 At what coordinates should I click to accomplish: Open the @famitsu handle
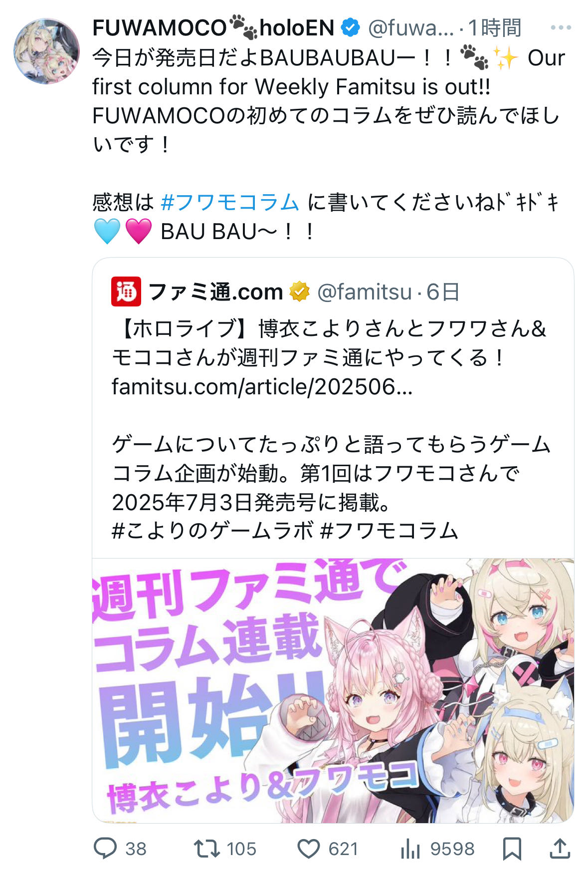[365, 292]
